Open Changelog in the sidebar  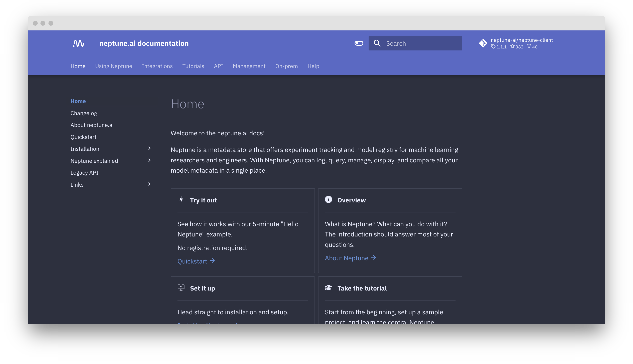click(x=84, y=113)
